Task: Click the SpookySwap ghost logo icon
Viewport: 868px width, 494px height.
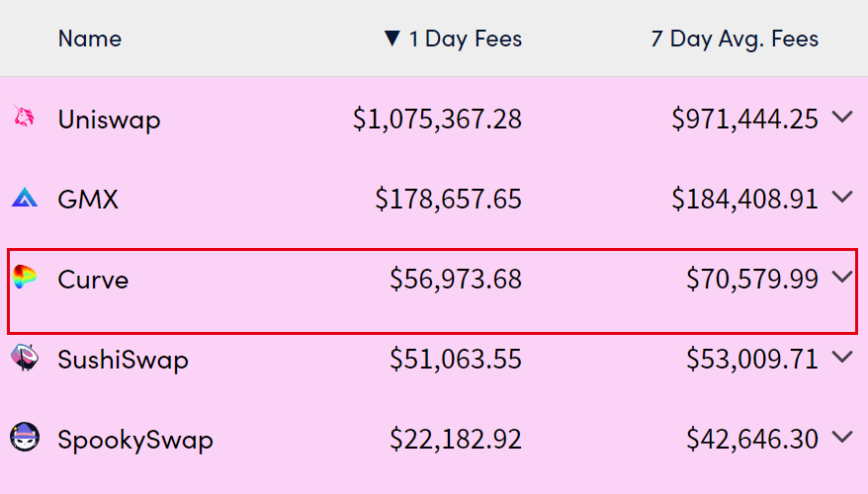Action: (25, 437)
